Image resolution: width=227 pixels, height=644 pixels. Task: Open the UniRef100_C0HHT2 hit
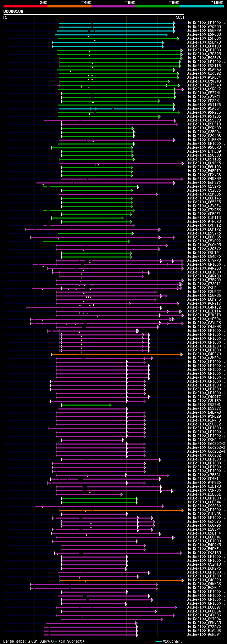click(x=204, y=226)
